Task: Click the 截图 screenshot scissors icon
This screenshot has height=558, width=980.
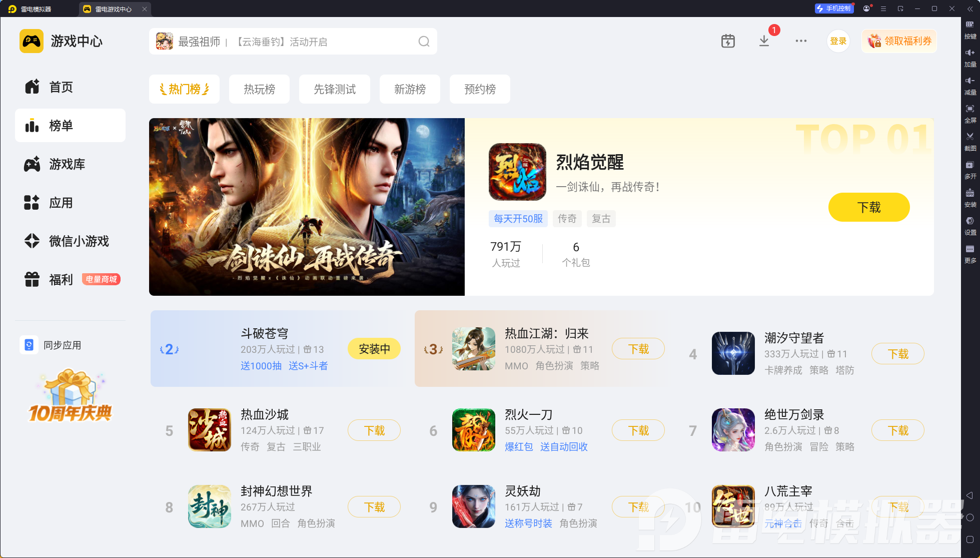Action: point(970,140)
